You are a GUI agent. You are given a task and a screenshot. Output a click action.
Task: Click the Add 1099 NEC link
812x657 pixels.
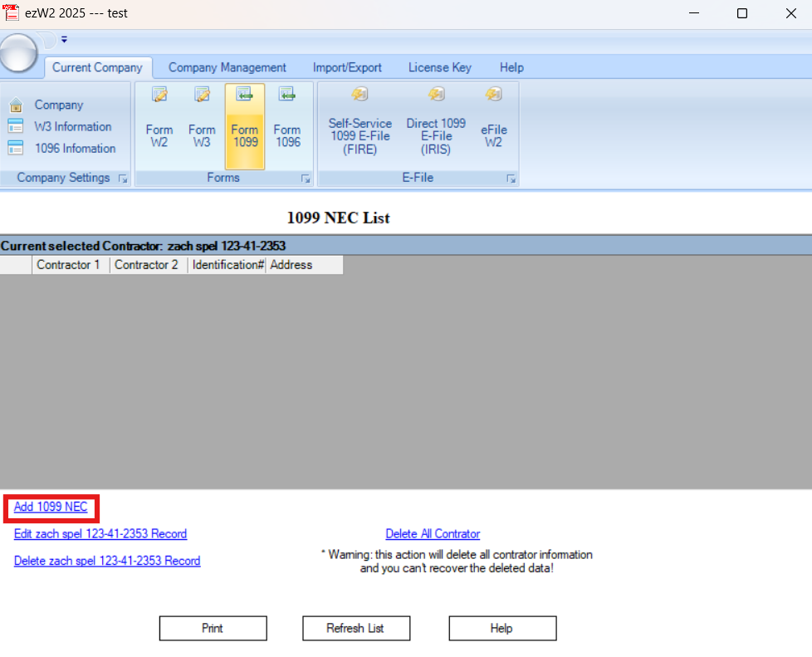(51, 507)
